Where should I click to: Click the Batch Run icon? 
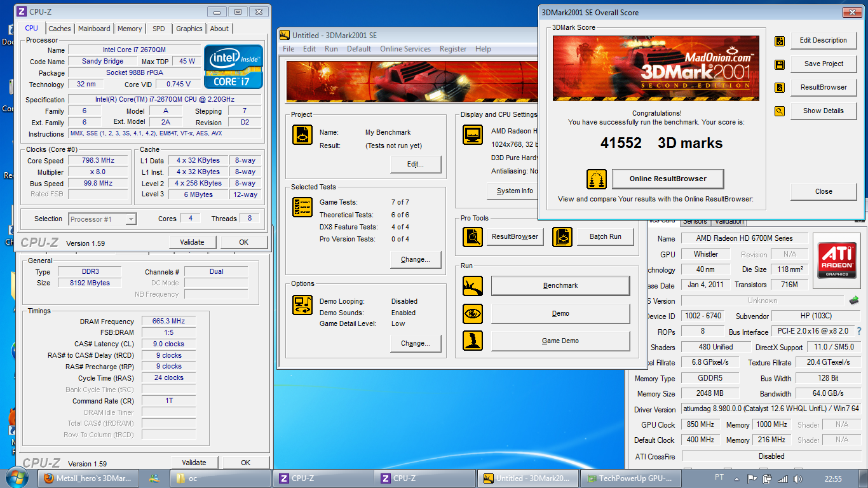(562, 237)
